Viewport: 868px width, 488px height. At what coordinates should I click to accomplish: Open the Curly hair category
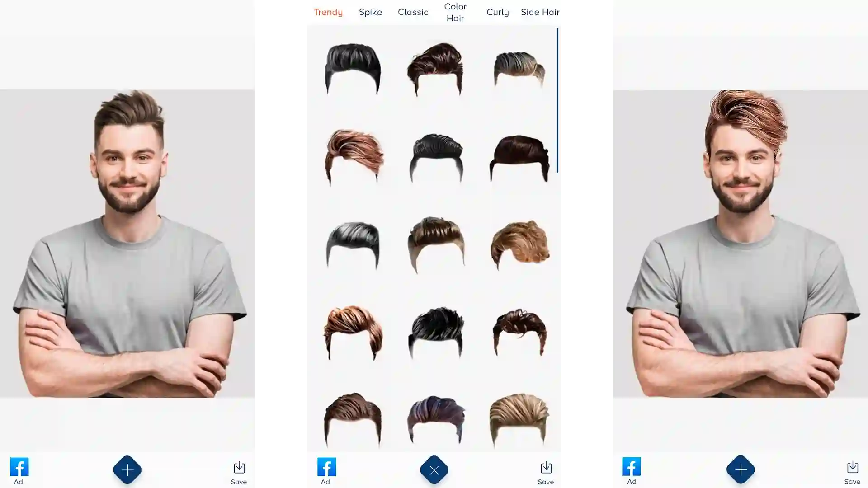(x=498, y=13)
